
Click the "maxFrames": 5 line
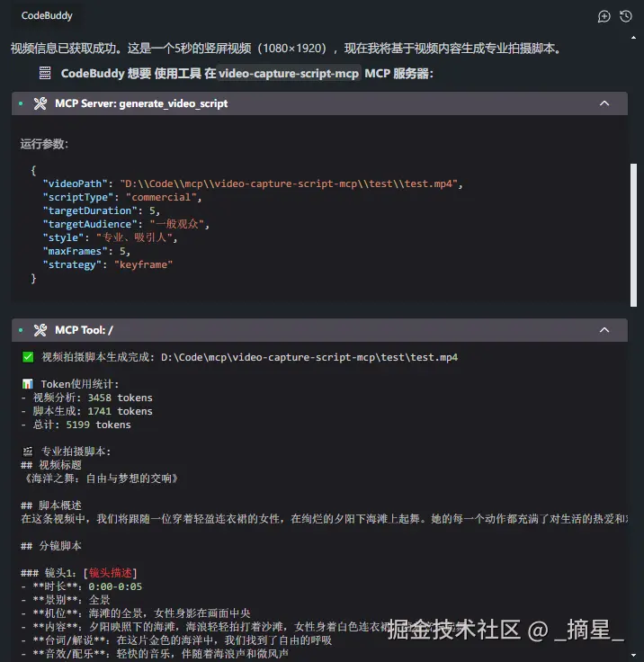coord(86,251)
